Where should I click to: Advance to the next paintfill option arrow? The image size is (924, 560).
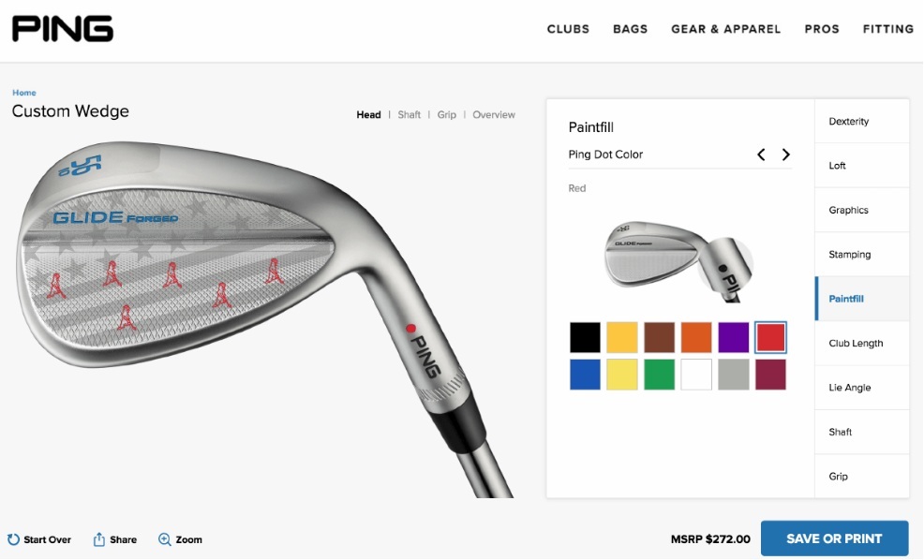coord(786,155)
